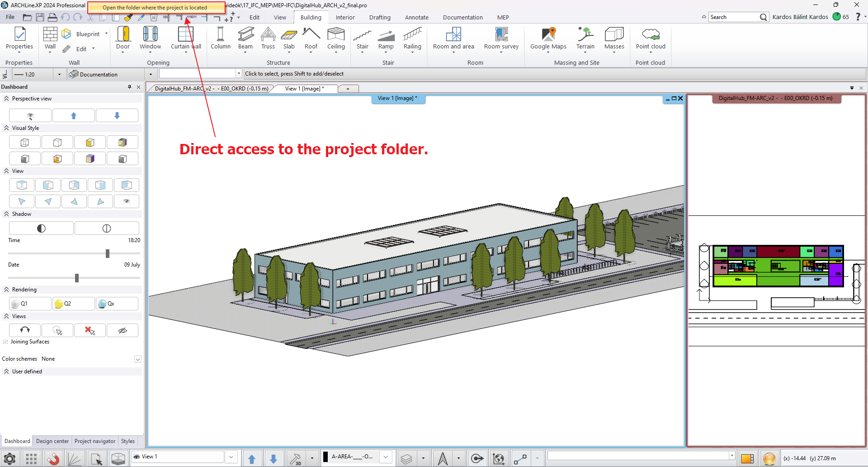This screenshot has height=467, width=868.
Task: Open the View 1 dropdown in status bar
Action: pos(231,457)
